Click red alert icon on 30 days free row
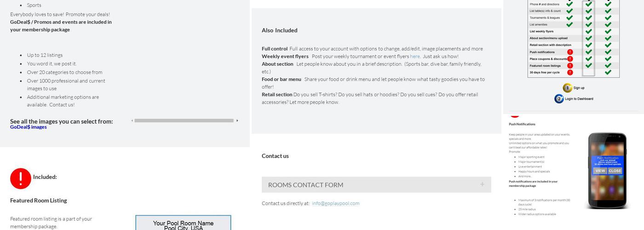644x230 pixels. 570,73
